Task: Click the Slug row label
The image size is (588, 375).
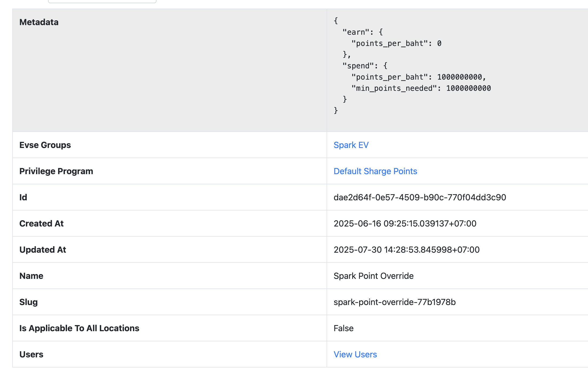Action: point(28,302)
